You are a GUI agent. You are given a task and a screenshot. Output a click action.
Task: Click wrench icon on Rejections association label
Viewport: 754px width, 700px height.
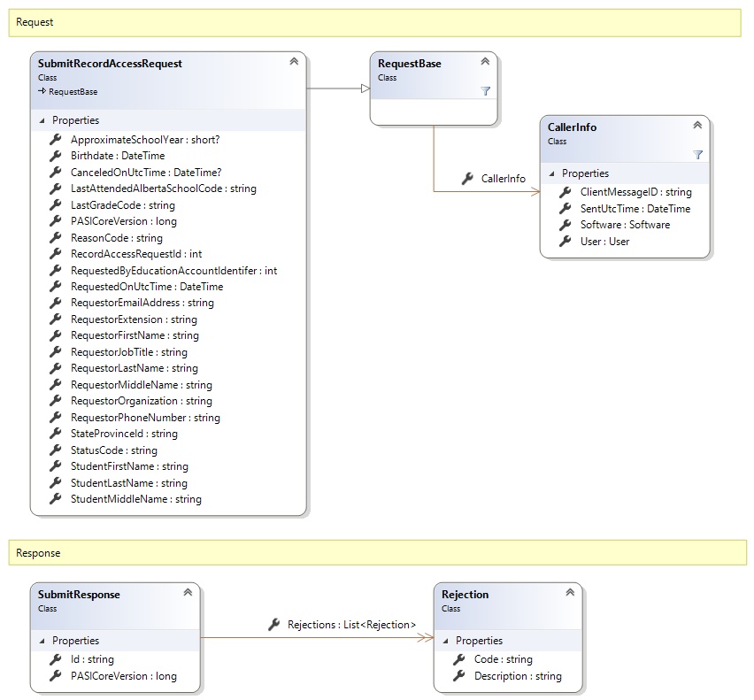[274, 625]
